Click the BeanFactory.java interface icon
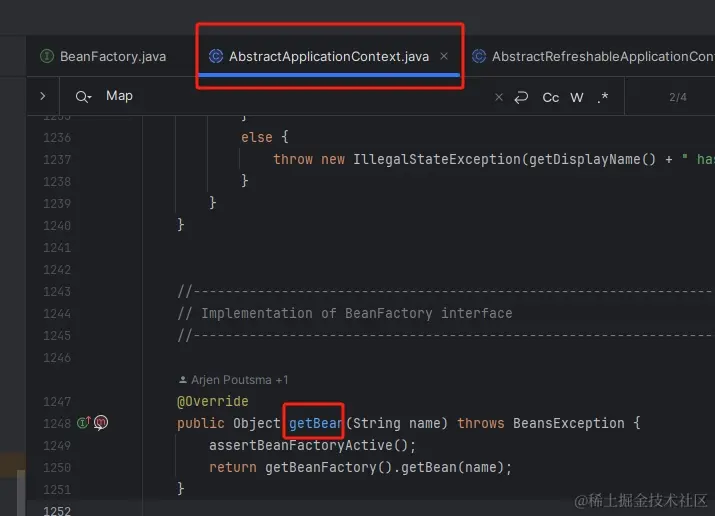 (47, 56)
